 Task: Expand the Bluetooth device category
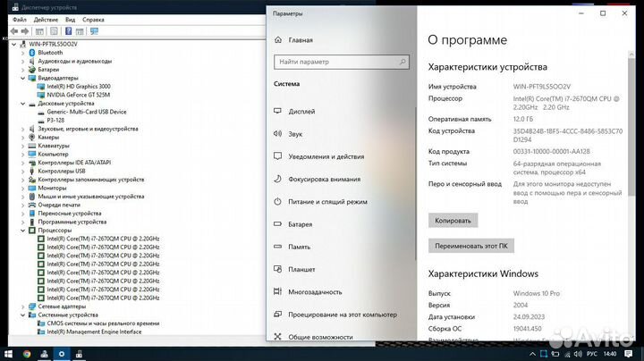click(24, 52)
